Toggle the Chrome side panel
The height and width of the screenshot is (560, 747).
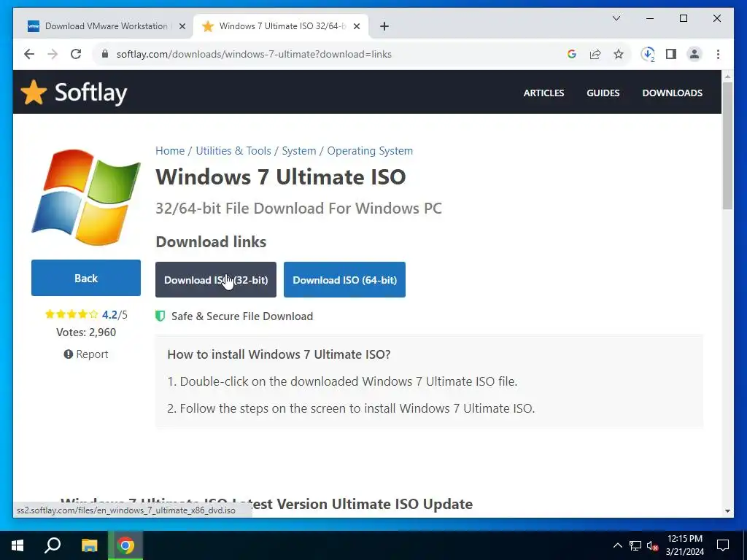tap(671, 54)
